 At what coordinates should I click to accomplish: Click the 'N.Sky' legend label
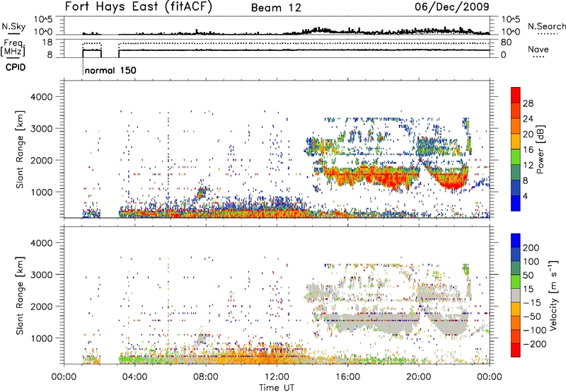pos(13,26)
